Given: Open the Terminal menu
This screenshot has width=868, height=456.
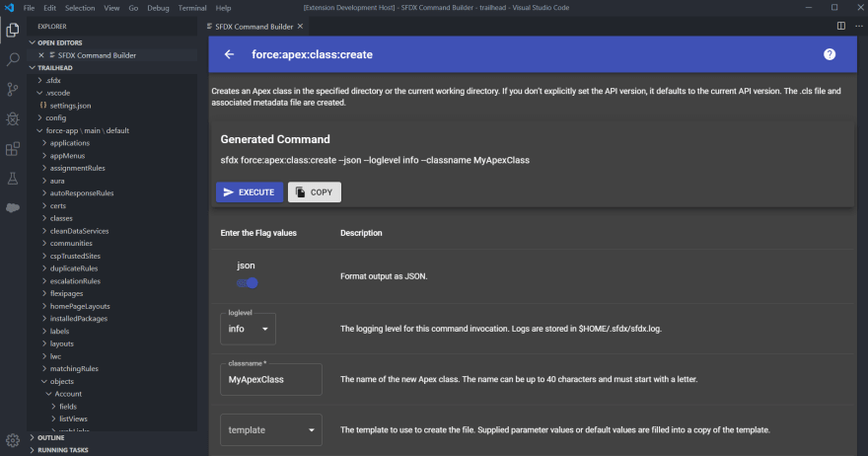Looking at the screenshot, I should pos(192,8).
